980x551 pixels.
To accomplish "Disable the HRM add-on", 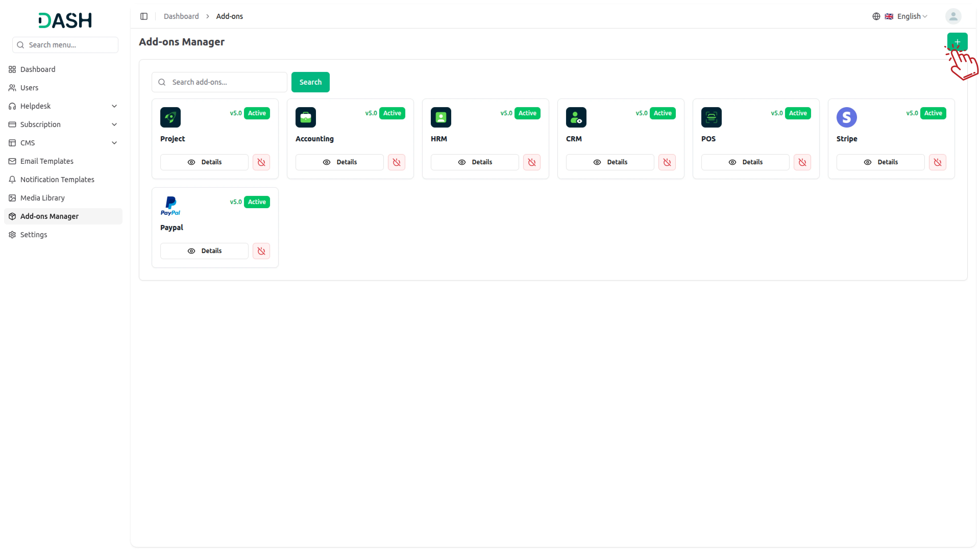I will click(531, 162).
